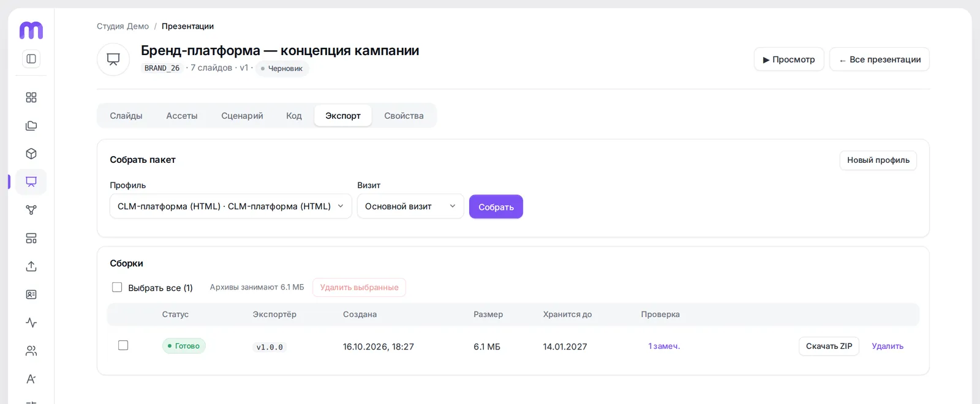Click the Размер column header
Image resolution: width=980 pixels, height=404 pixels.
488,315
